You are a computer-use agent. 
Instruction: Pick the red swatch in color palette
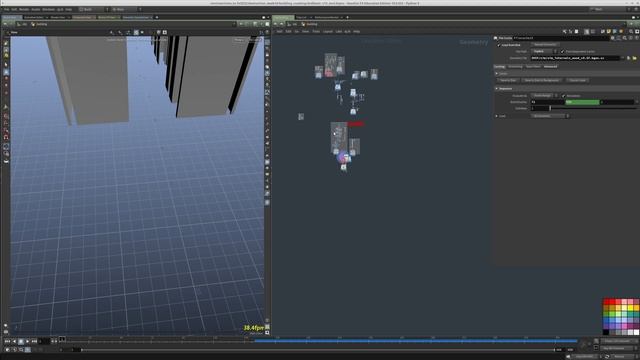click(606, 302)
